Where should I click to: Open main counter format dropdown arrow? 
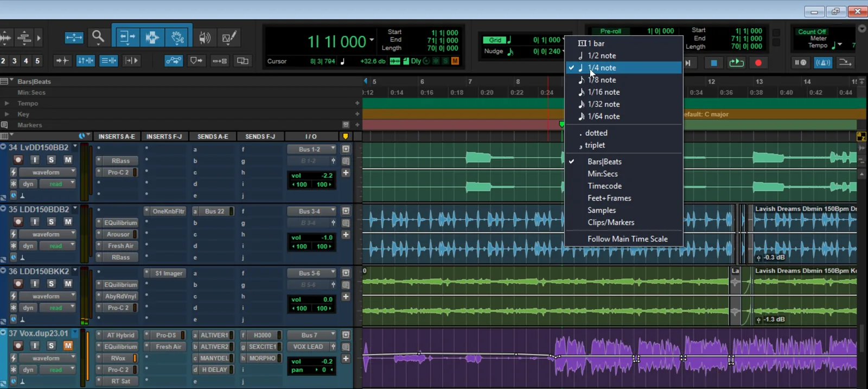pyautogui.click(x=372, y=40)
